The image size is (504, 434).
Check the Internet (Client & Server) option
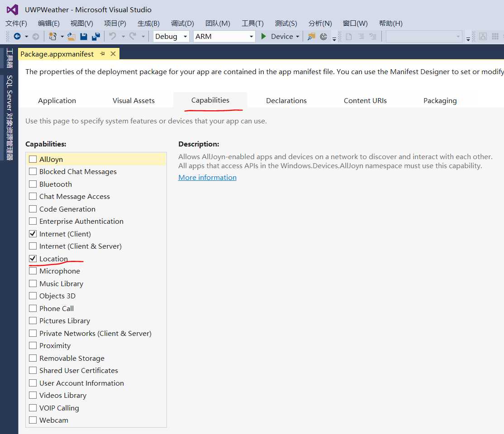[x=33, y=246]
